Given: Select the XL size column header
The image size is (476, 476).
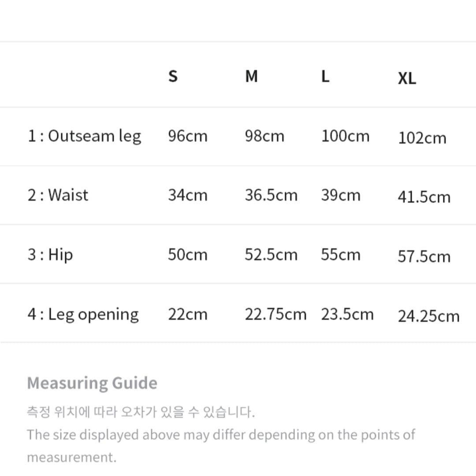Looking at the screenshot, I should tap(407, 78).
